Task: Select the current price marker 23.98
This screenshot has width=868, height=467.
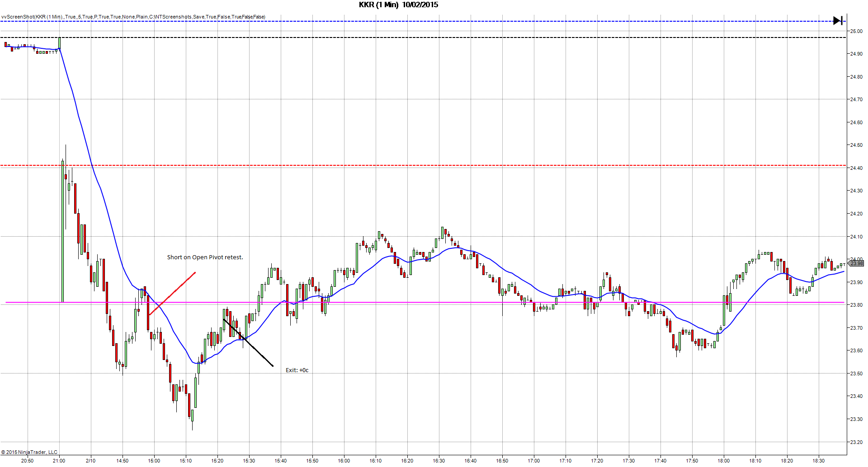Action: 856,263
